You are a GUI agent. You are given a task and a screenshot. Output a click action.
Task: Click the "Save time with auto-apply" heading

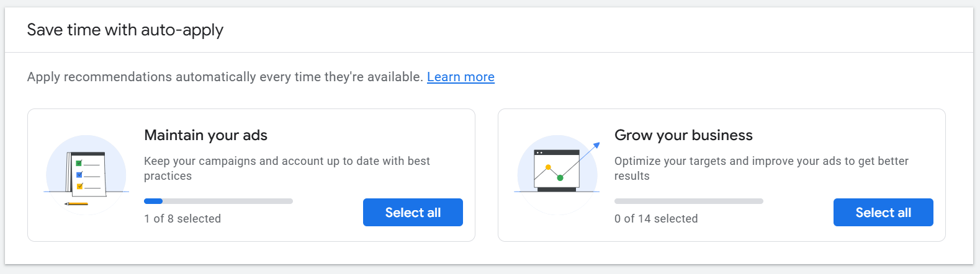(125, 30)
